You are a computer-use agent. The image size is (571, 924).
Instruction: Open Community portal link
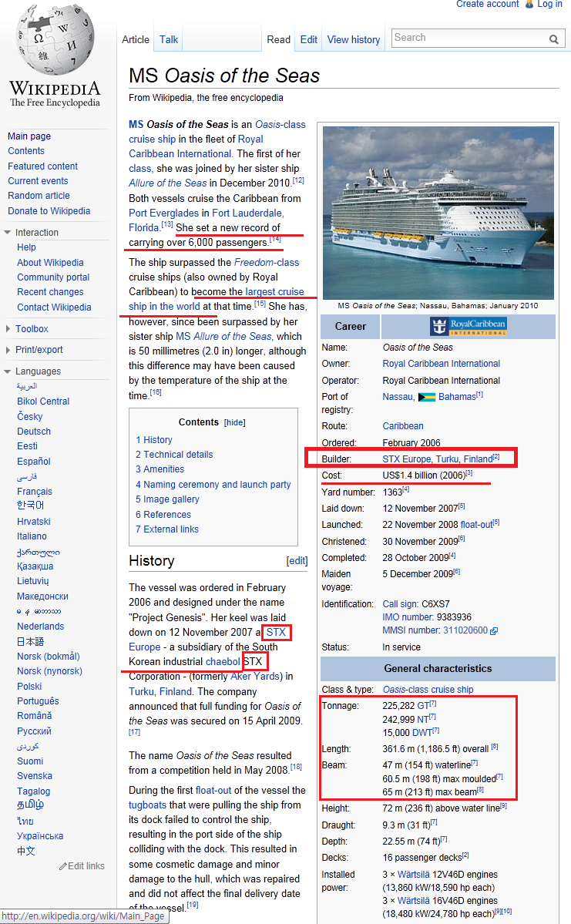click(x=53, y=277)
